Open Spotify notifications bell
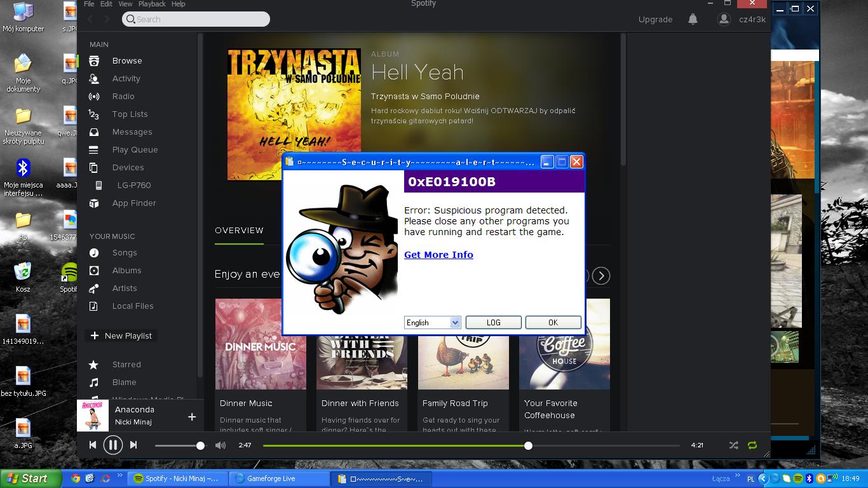868x488 pixels. pos(693,19)
